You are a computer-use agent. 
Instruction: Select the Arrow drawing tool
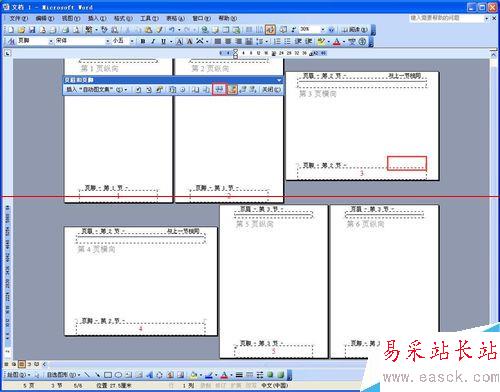(97, 375)
